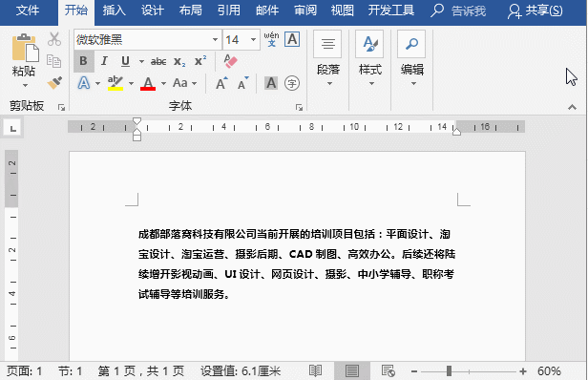Screen dimensions: 588x380
Task: Click the Cut scissors icon
Action: (54, 39)
